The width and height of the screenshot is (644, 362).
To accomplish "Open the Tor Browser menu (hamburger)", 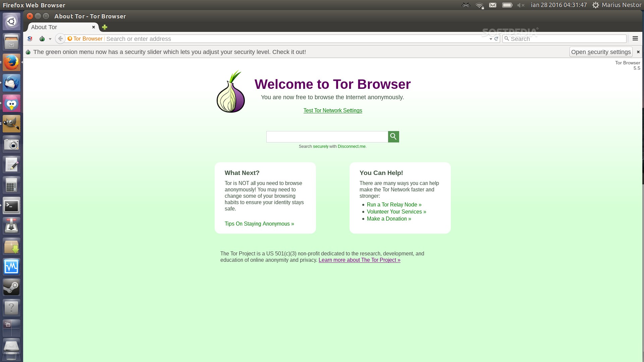I will coord(635,39).
